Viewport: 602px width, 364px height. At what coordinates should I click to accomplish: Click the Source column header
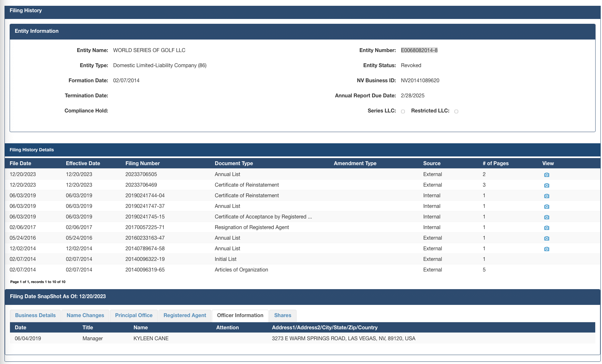coord(432,163)
